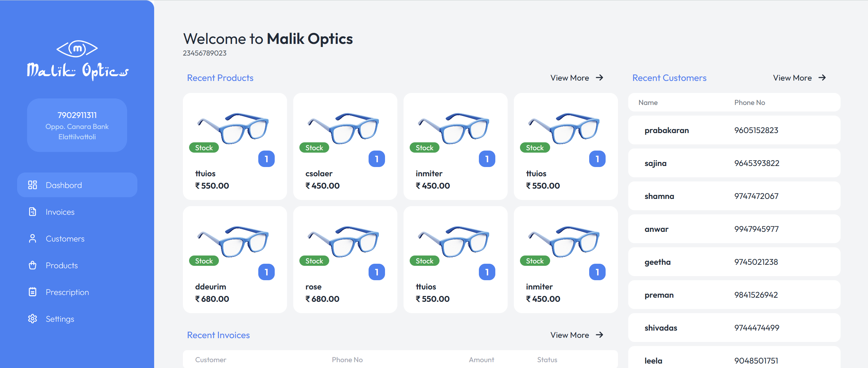Viewport: 868px width, 368px height.
Task: Click arrow beside Recent Customers View More
Action: [x=822, y=78]
